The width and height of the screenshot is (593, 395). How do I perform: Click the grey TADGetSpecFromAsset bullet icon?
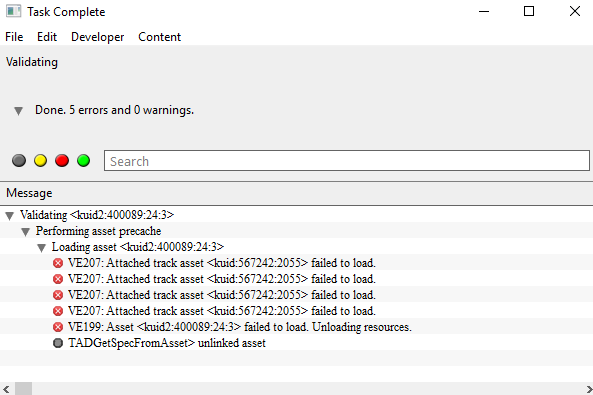[58, 343]
